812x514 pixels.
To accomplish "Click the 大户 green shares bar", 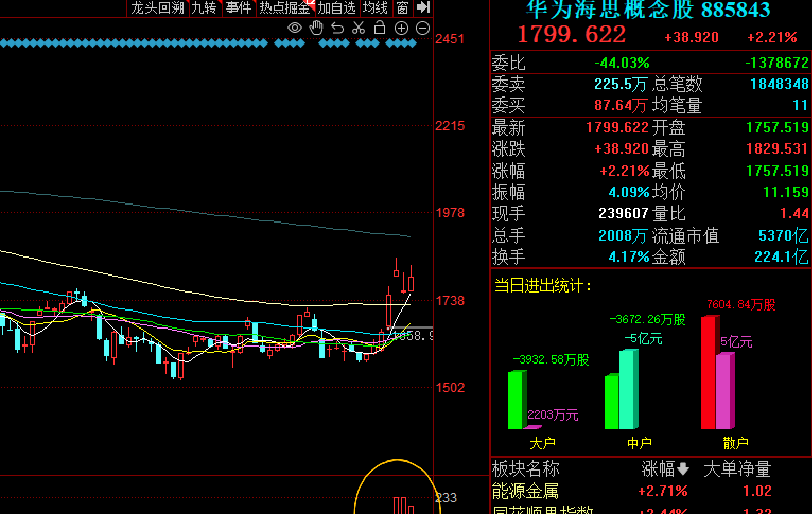I will [517, 400].
